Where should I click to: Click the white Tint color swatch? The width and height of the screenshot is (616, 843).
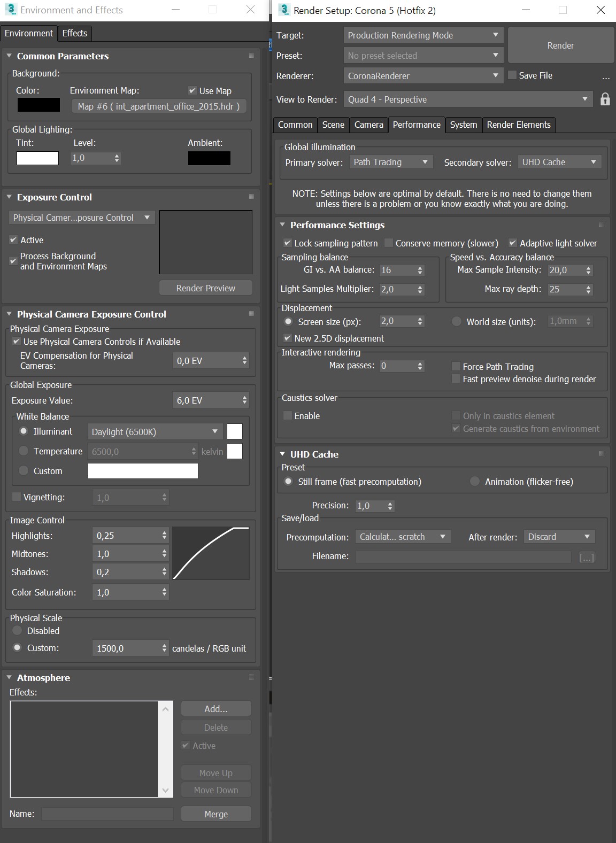pyautogui.click(x=37, y=158)
